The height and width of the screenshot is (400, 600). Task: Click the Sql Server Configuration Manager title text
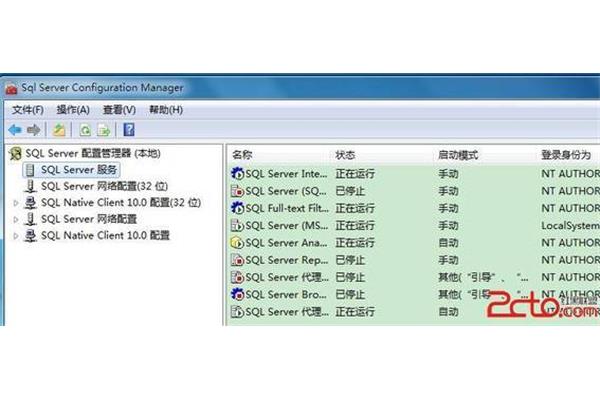coord(102,88)
